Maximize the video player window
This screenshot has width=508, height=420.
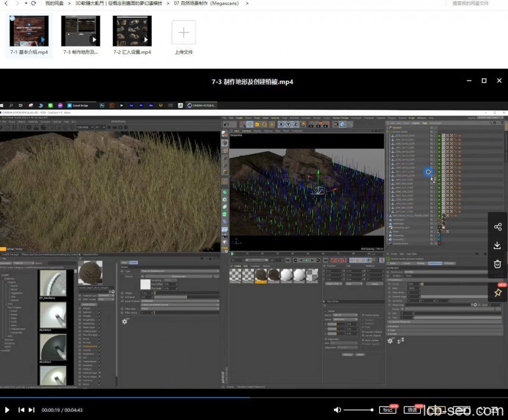(484, 81)
